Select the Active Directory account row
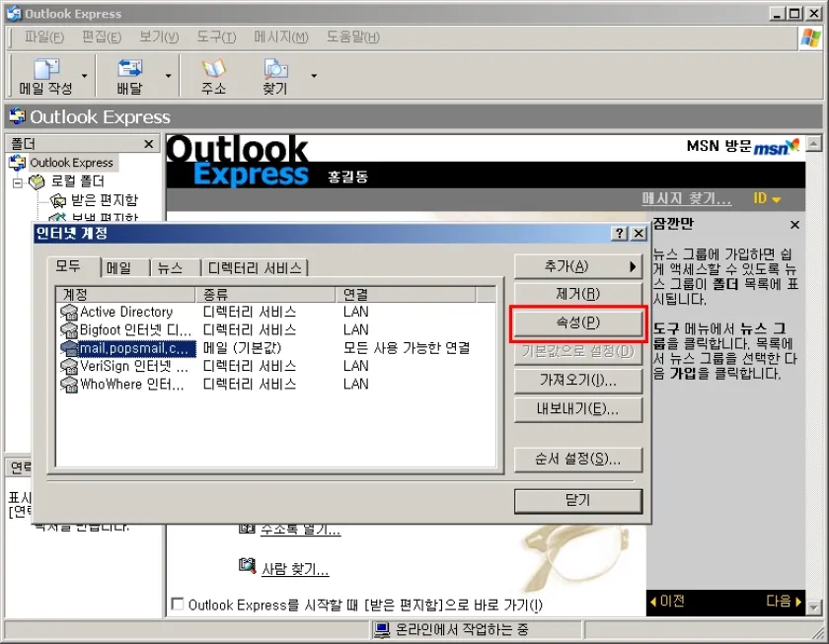Viewport: 829px width, 644px height. pyautogui.click(x=276, y=312)
